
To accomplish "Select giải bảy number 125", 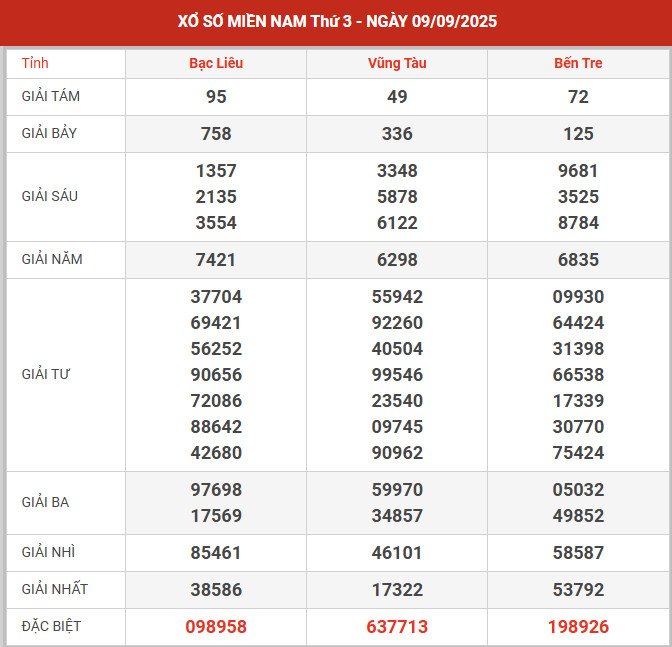I will [578, 134].
